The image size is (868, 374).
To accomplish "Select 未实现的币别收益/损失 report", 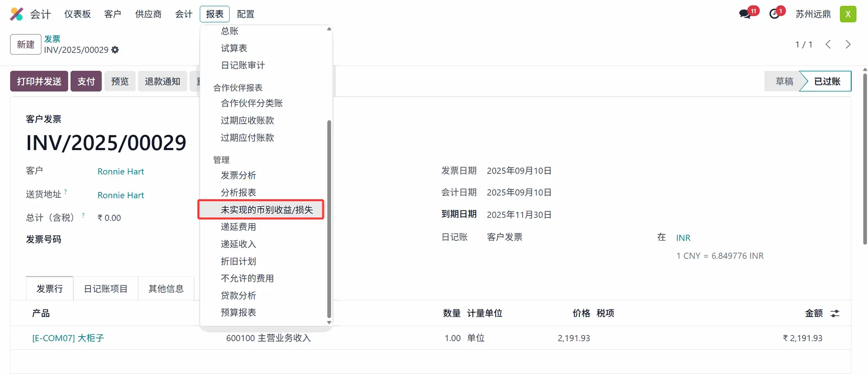I will tap(266, 210).
